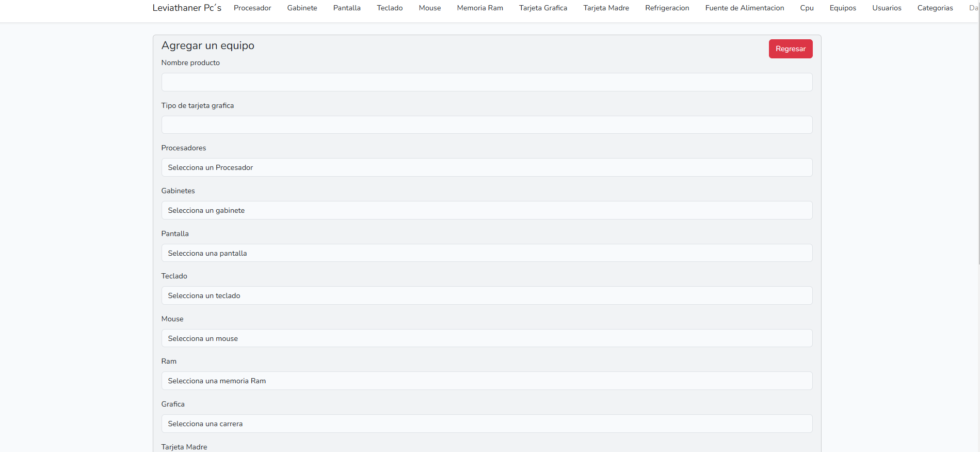This screenshot has height=452, width=980.
Task: Open Fuente de Alimentacion section
Action: 744,8
